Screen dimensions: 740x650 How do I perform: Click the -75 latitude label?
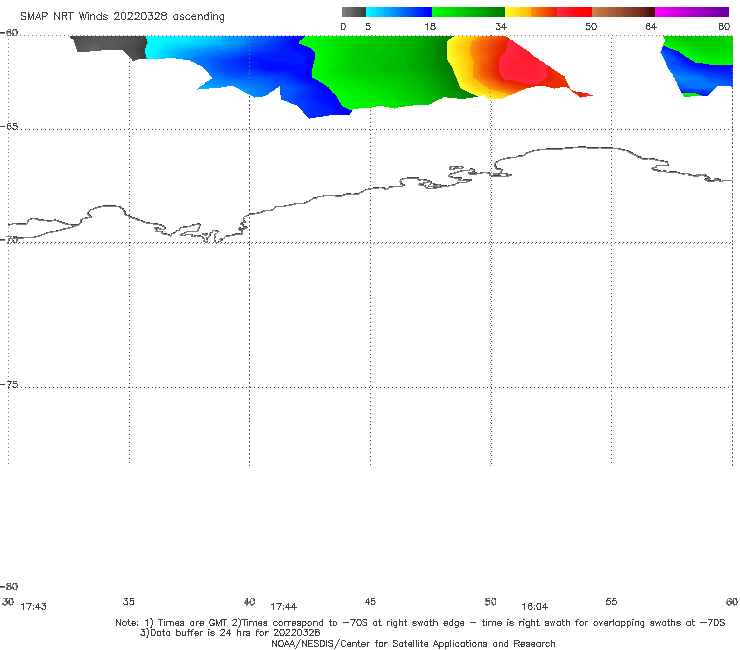[9, 384]
